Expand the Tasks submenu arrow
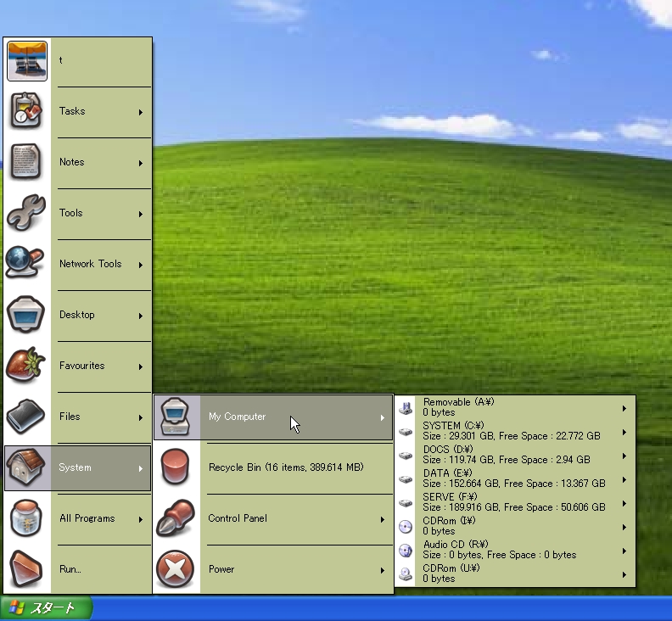The height and width of the screenshot is (621, 672). pos(141,112)
